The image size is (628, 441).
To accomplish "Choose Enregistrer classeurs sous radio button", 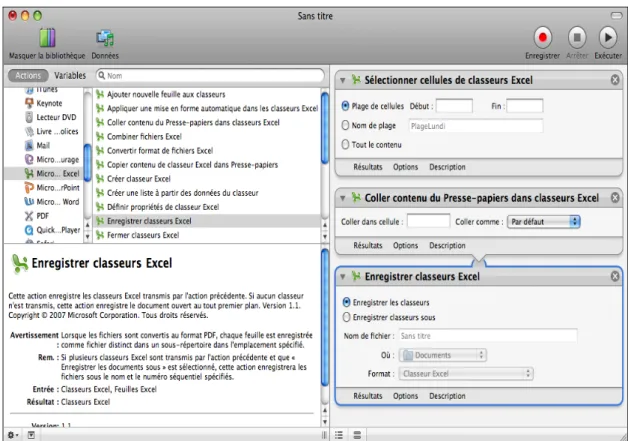I will click(346, 317).
